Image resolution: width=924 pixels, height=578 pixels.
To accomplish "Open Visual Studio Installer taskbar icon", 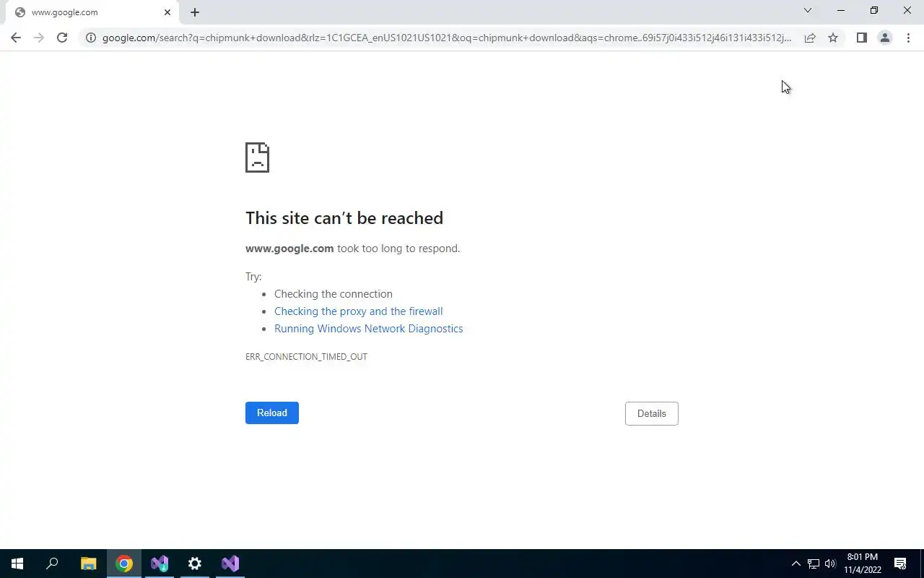I will [160, 564].
